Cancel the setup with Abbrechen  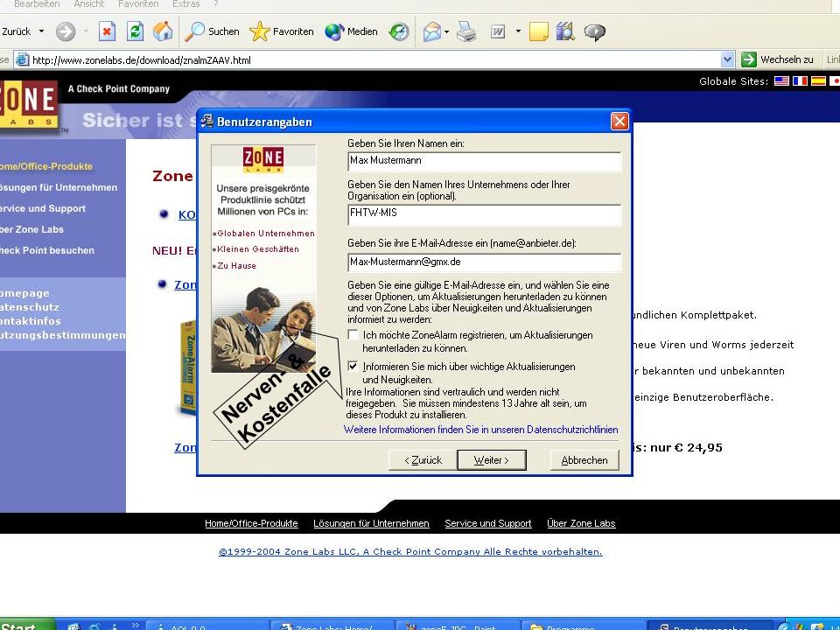tap(584, 460)
